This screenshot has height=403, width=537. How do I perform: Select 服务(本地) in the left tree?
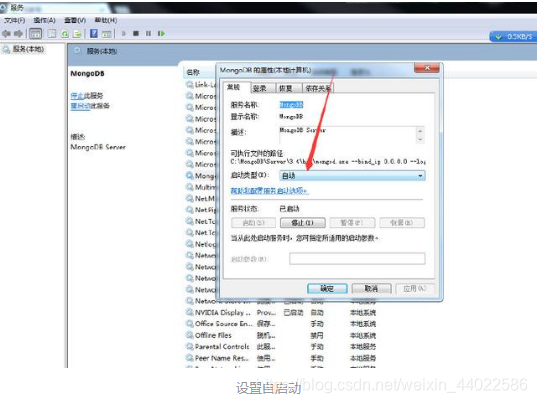28,49
